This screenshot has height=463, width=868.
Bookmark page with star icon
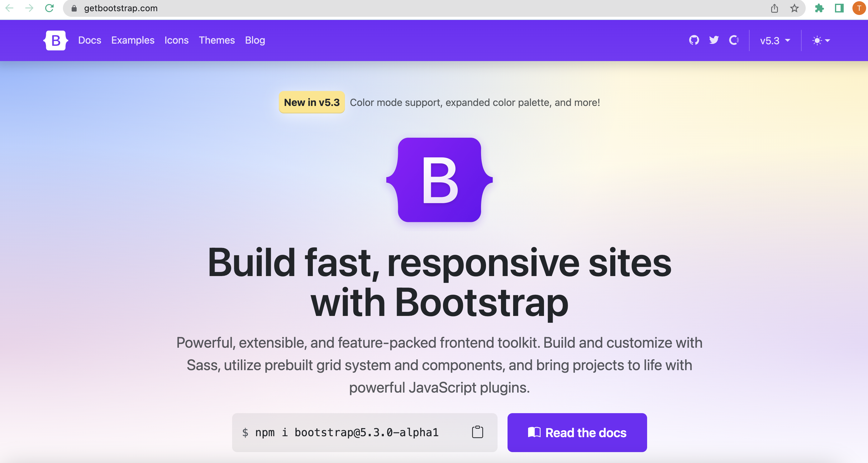[x=794, y=8]
